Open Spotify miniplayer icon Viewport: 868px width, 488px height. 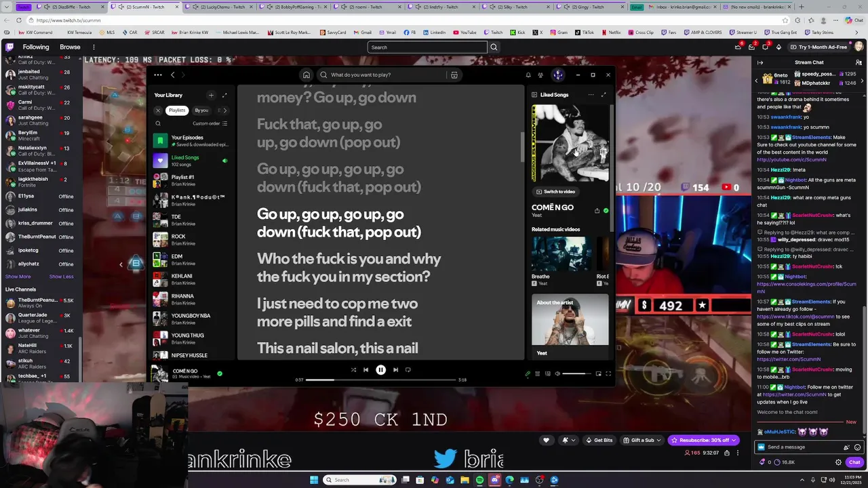click(598, 373)
